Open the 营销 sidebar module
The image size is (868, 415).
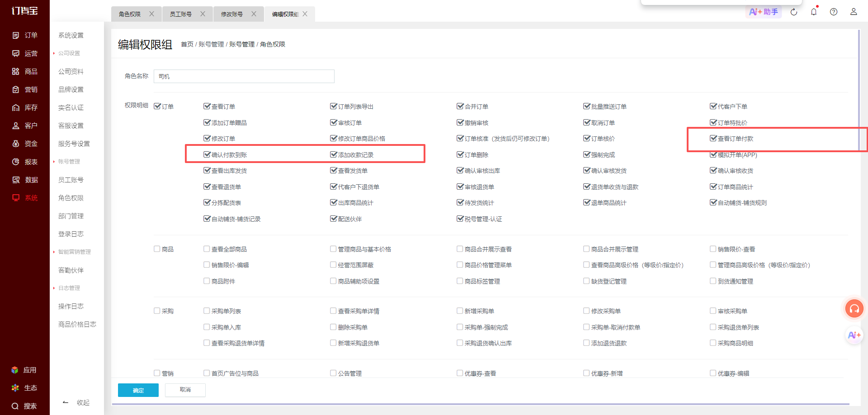[x=25, y=89]
